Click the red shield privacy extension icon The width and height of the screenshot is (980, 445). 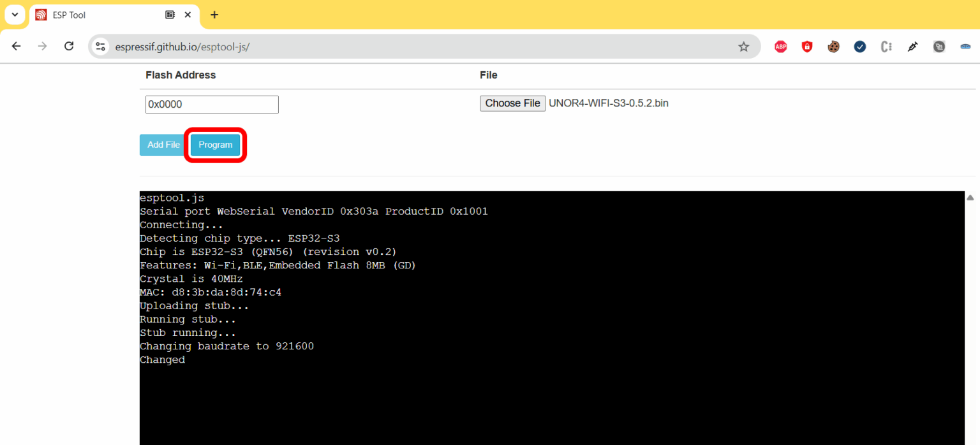[806, 46]
